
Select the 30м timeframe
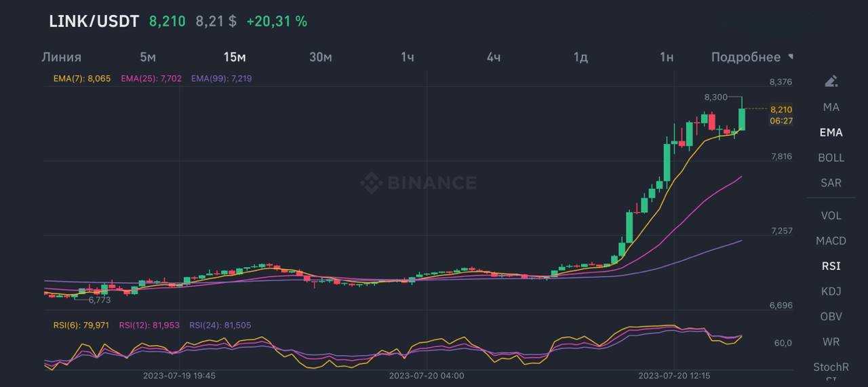pos(321,57)
